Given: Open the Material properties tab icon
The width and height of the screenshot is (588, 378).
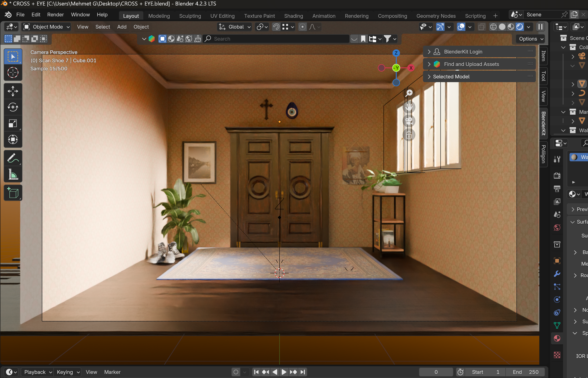Looking at the screenshot, I should point(557,338).
